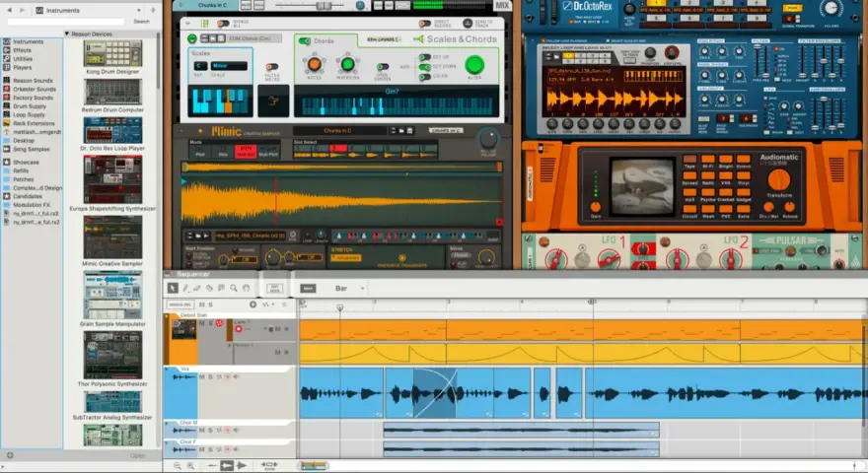The width and height of the screenshot is (868, 473).
Task: Select Instruments in browser sidebar
Action: [28, 41]
